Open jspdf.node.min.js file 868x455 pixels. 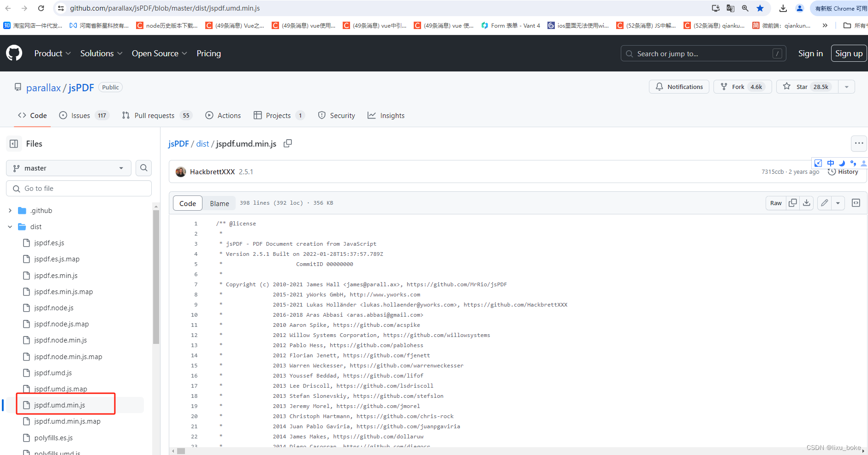click(60, 340)
